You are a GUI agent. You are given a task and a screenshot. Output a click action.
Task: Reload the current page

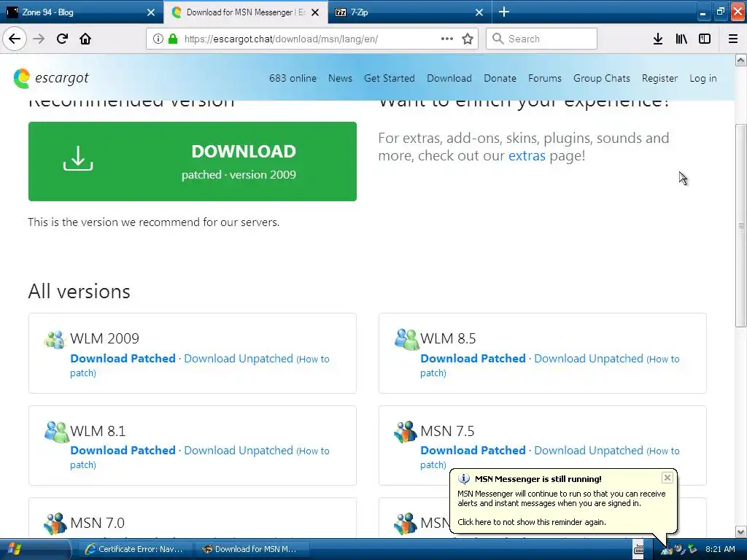62,39
